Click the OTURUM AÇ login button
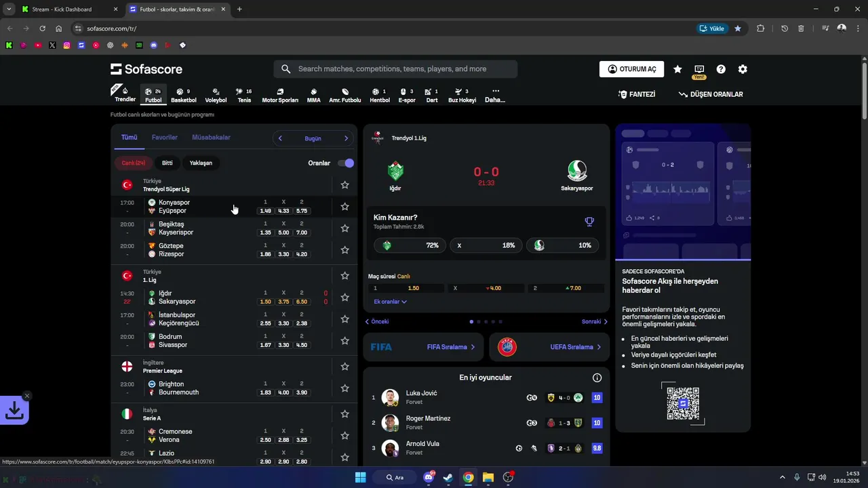The image size is (868, 488). (x=631, y=69)
